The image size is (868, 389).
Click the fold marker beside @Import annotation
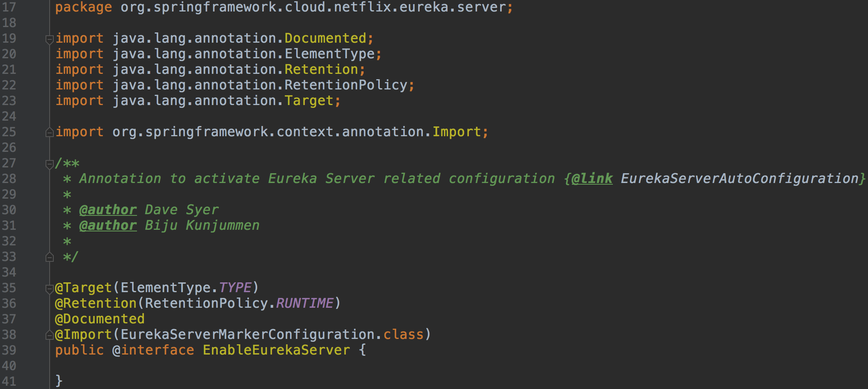click(x=49, y=335)
